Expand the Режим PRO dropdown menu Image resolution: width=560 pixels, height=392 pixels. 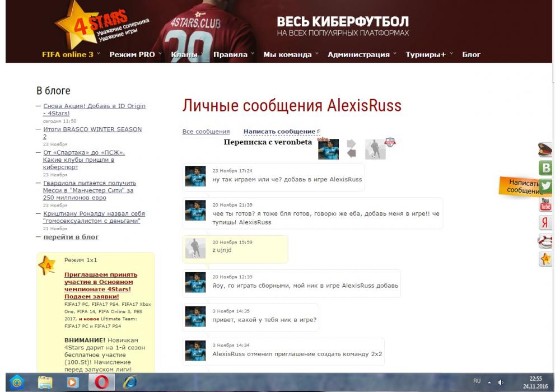point(132,54)
